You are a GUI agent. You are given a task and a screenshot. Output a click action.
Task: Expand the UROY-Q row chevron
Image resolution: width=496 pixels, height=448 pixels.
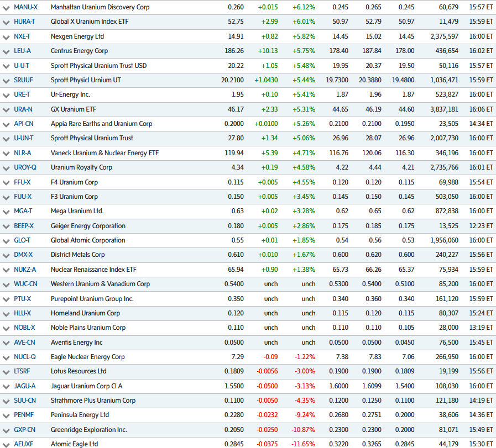point(6,168)
